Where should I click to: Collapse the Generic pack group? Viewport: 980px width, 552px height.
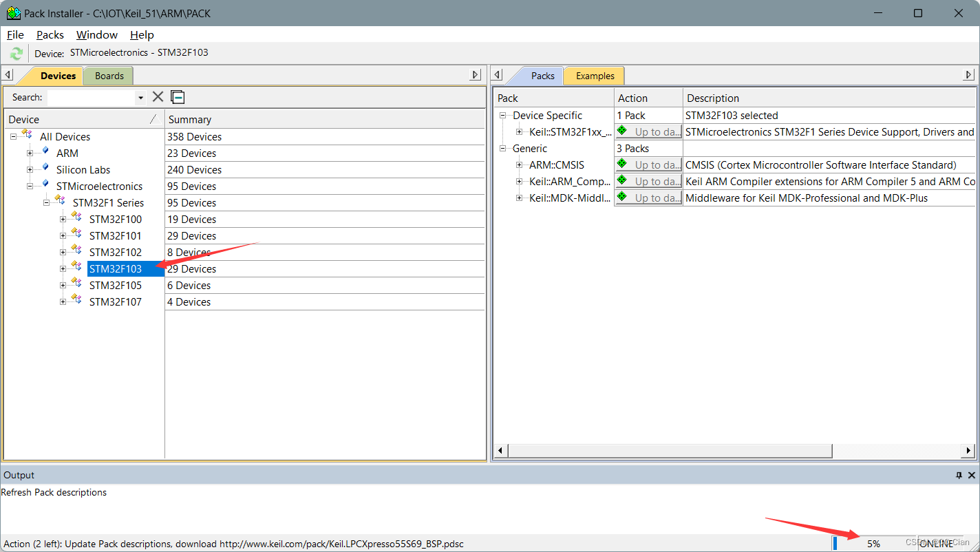tap(503, 148)
